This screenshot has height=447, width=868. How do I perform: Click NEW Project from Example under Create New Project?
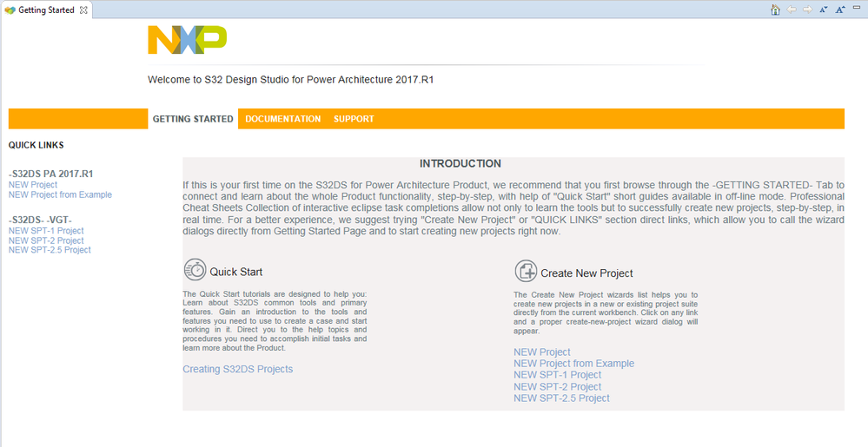coord(574,364)
